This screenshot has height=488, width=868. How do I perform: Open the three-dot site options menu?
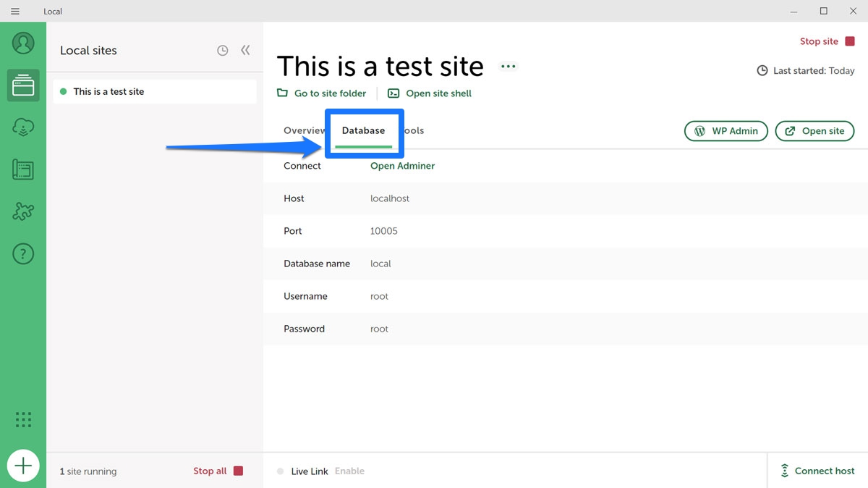coord(509,67)
